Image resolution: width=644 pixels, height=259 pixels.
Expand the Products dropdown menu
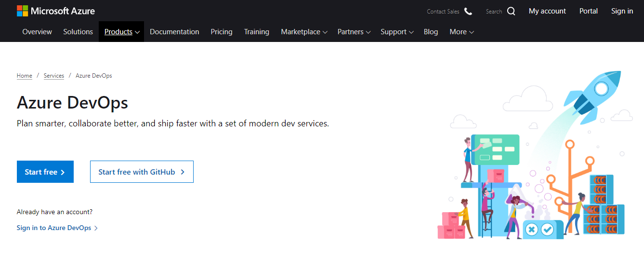pos(122,32)
